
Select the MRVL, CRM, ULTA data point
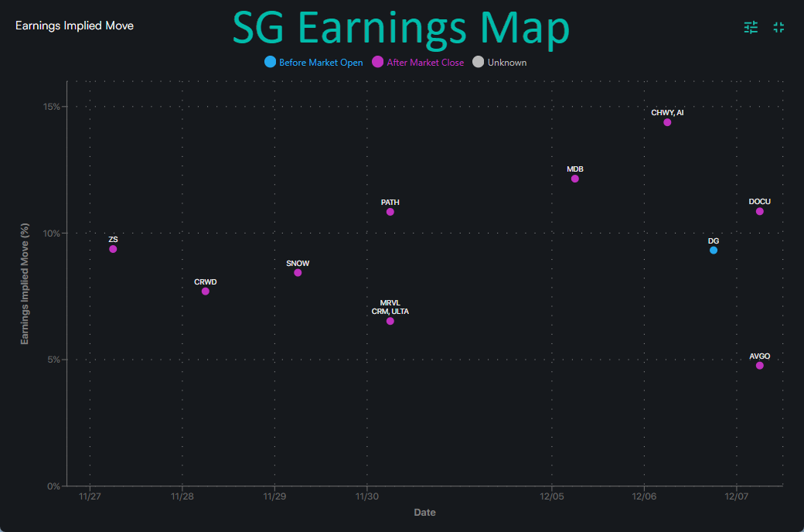coord(390,321)
